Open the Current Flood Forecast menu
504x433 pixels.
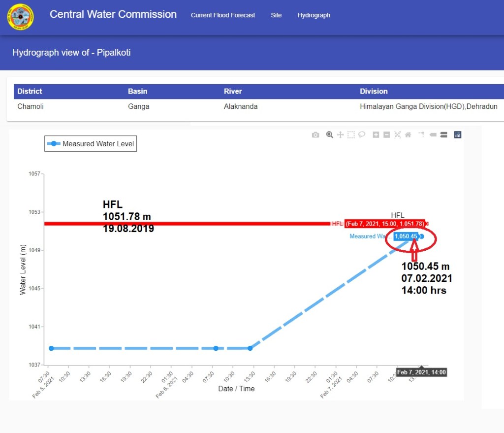click(x=223, y=15)
